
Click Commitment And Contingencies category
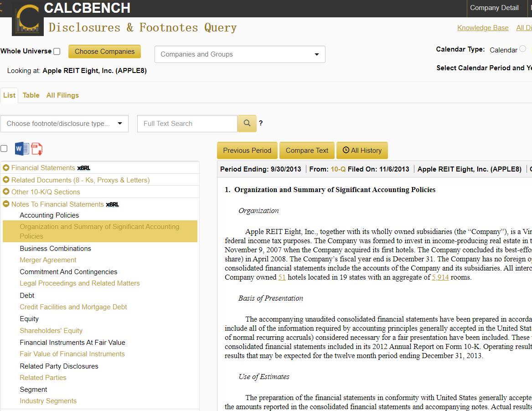click(x=68, y=272)
